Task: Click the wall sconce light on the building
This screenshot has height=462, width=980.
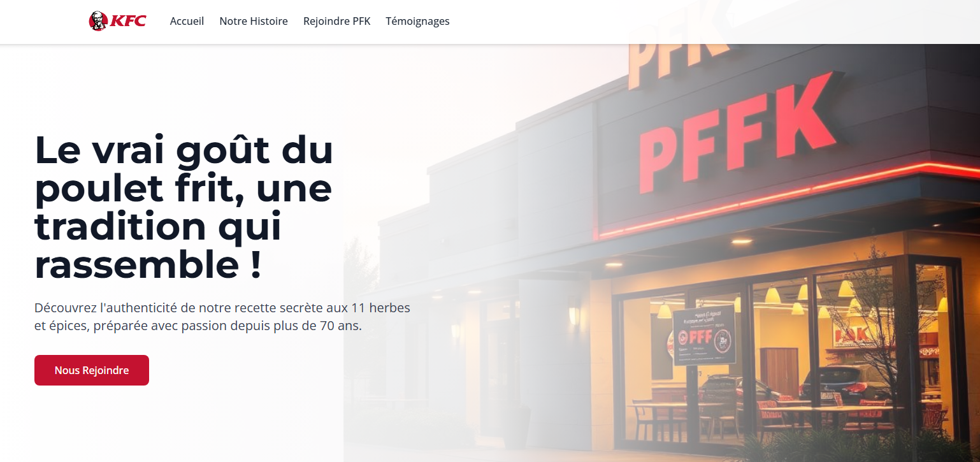Action: click(x=573, y=312)
